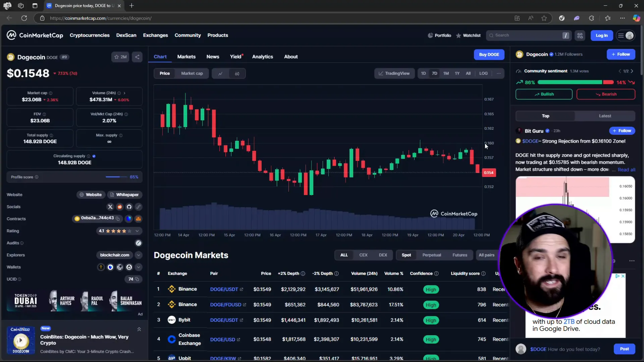Open the DexScan nav item
Screen dimensions: 644x362
point(126,35)
